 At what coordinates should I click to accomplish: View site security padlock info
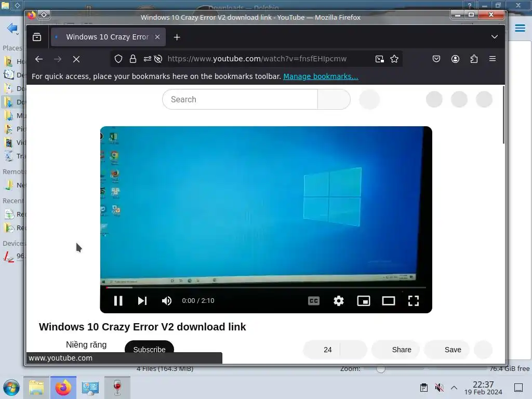(x=133, y=59)
